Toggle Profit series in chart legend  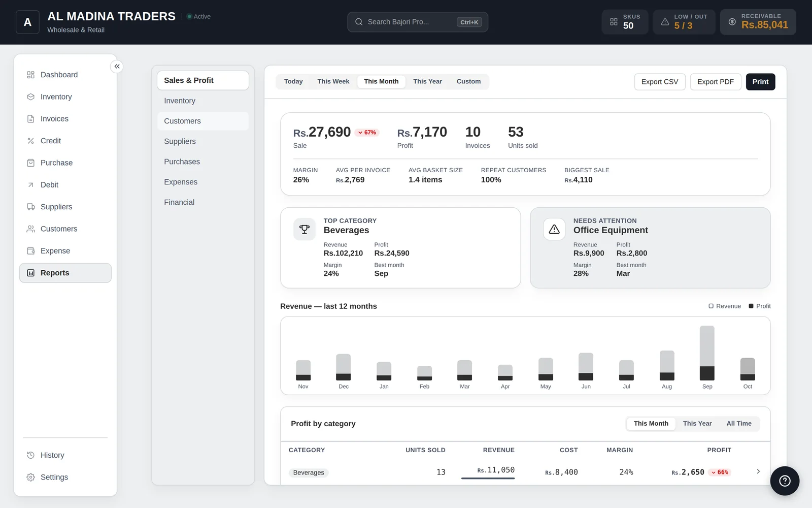[x=760, y=306]
